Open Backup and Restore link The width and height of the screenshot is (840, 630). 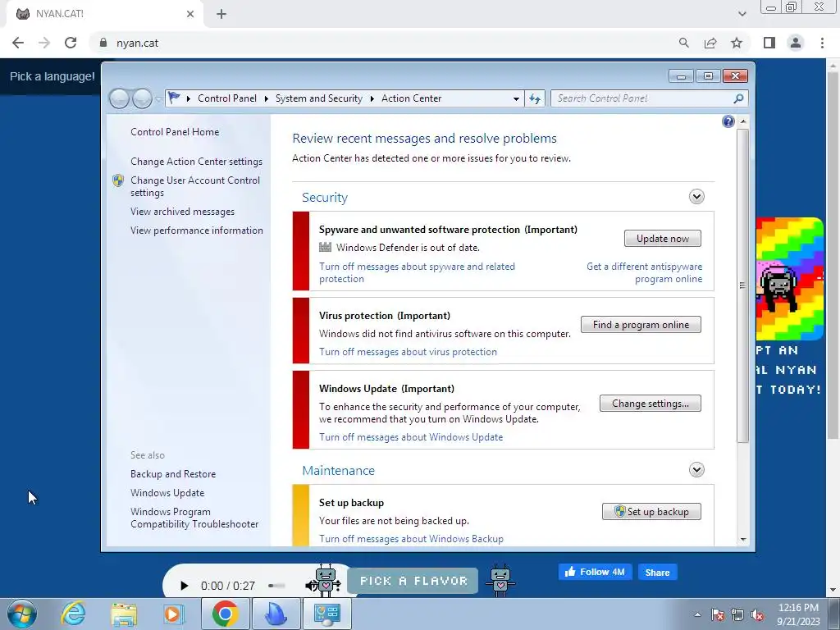click(173, 474)
